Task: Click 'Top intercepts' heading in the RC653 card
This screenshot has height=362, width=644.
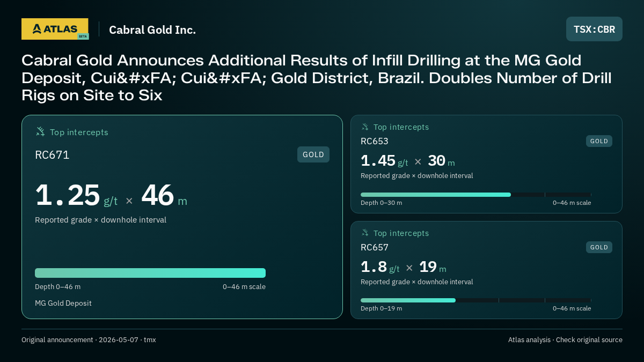Action: (x=401, y=127)
